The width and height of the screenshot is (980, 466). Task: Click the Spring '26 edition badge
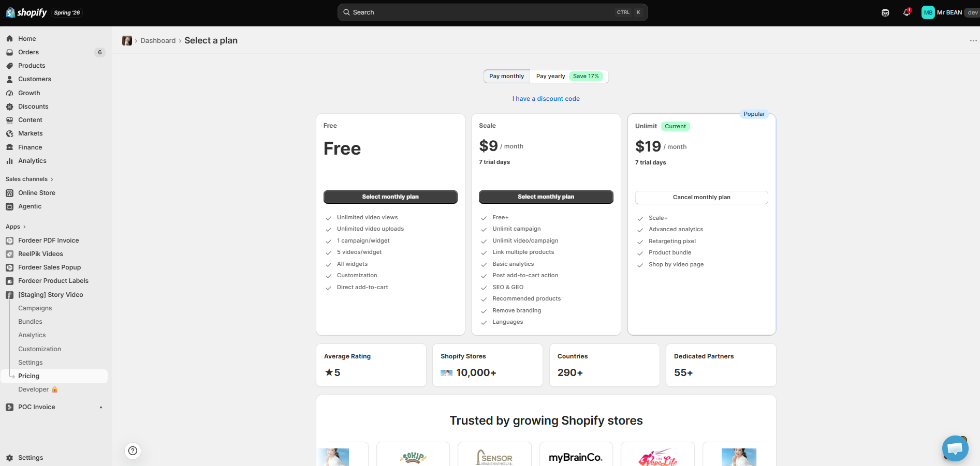67,12
